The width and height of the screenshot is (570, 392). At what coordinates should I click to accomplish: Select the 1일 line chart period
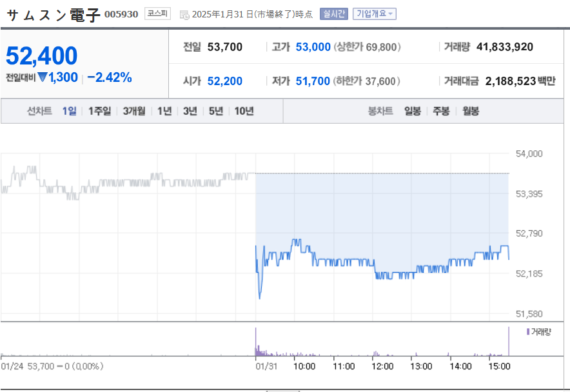pyautogui.click(x=69, y=111)
